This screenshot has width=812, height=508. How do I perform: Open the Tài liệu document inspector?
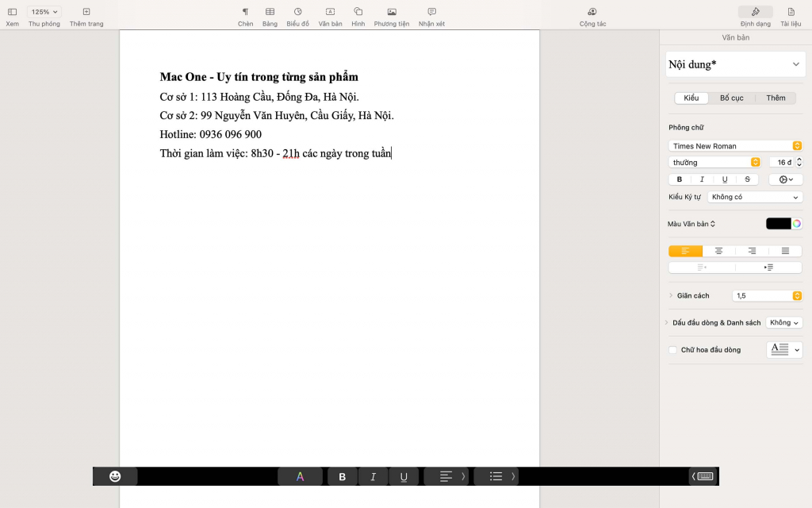click(791, 11)
